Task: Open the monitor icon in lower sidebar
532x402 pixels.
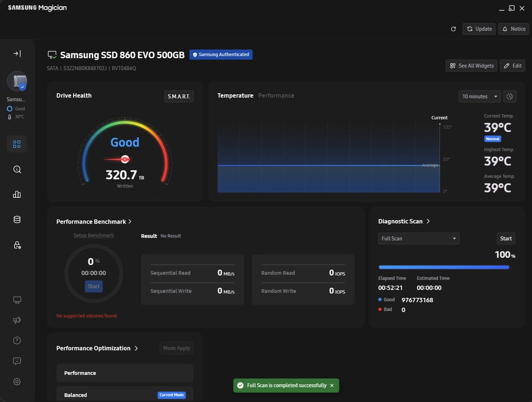Action: [17, 300]
